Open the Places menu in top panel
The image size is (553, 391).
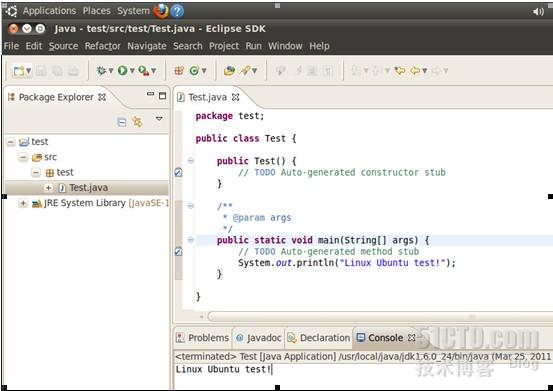point(97,11)
